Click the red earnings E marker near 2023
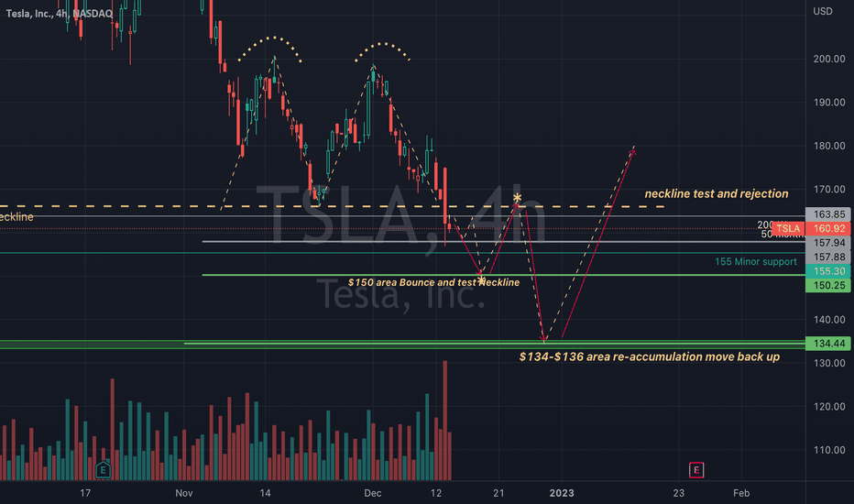 [x=696, y=470]
